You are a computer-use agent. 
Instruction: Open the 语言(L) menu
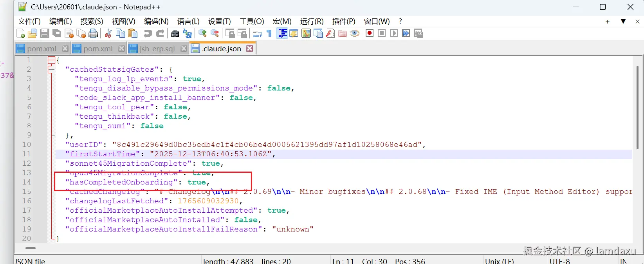pos(188,21)
